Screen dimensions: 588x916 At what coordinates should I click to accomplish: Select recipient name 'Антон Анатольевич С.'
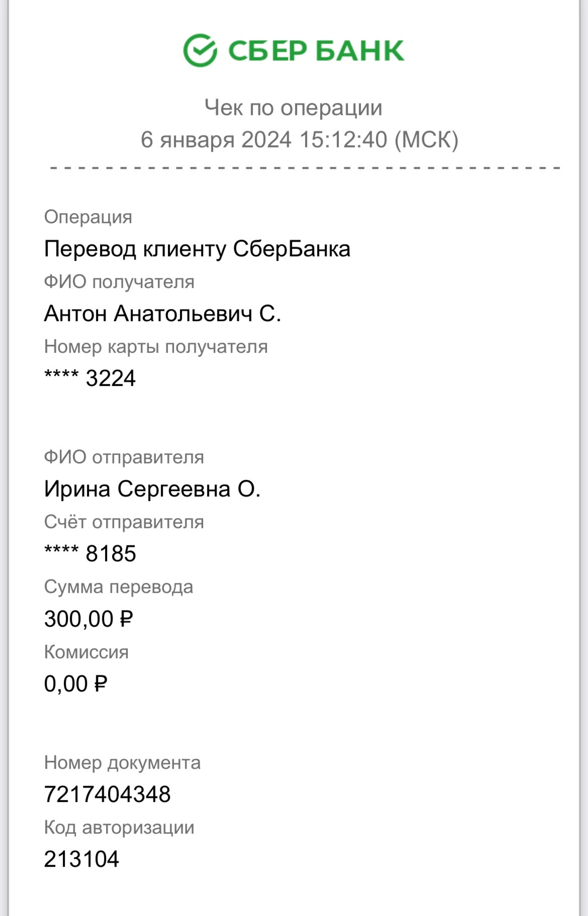[x=162, y=314]
